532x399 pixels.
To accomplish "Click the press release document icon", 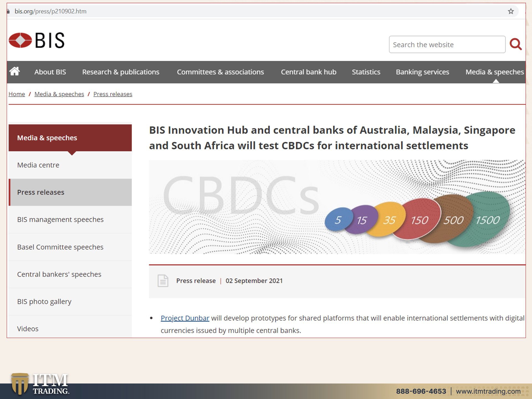I will 163,281.
